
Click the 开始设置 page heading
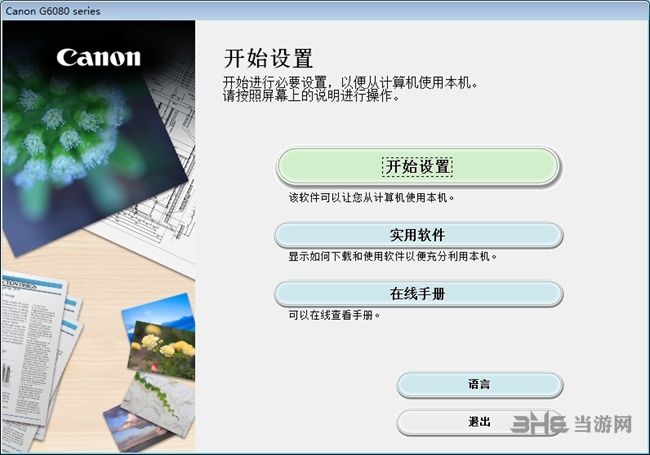(x=268, y=58)
